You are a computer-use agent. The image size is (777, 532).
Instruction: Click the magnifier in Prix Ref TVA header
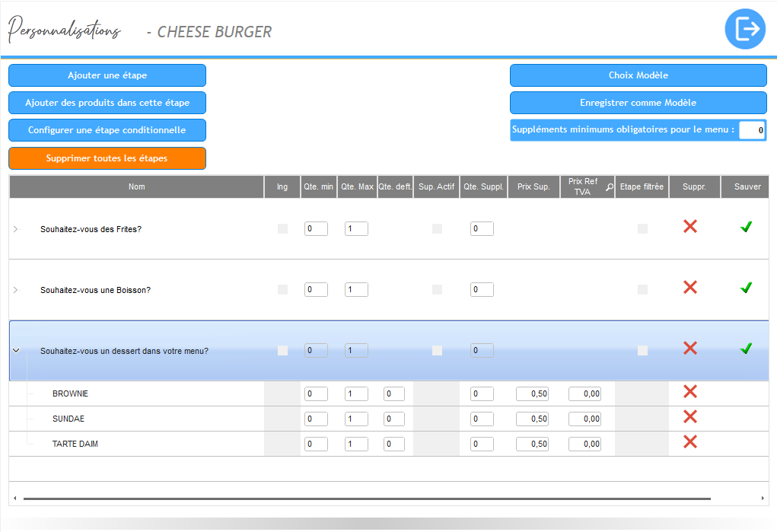[609, 187]
